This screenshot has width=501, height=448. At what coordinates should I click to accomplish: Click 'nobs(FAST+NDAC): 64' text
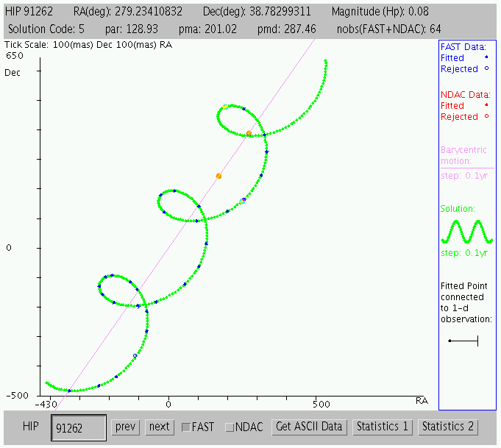389,29
